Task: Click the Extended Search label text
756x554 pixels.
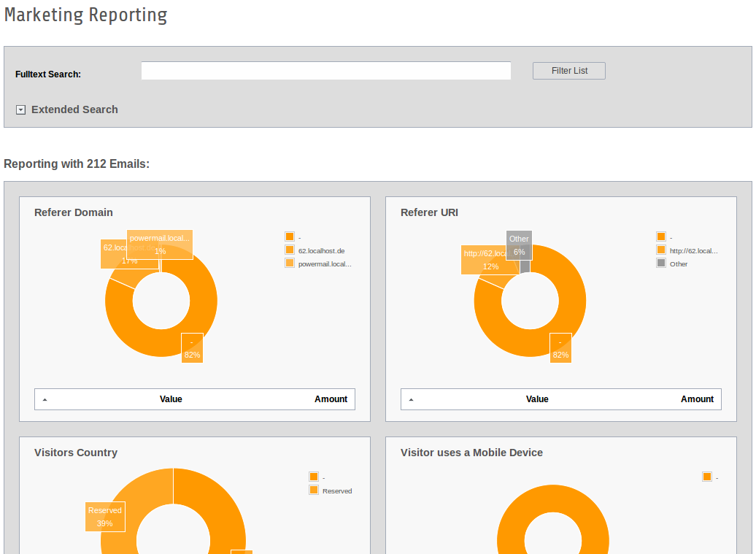Action: coord(74,109)
